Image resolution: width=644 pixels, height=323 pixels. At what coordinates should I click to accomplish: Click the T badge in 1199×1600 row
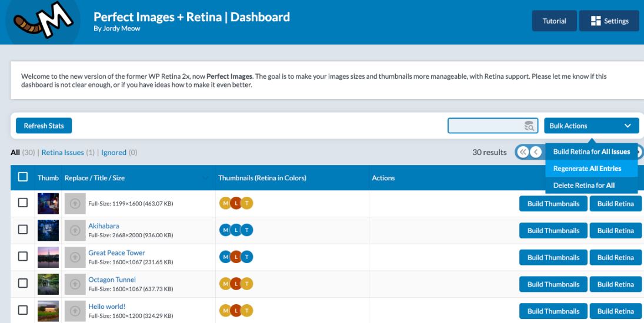point(247,203)
